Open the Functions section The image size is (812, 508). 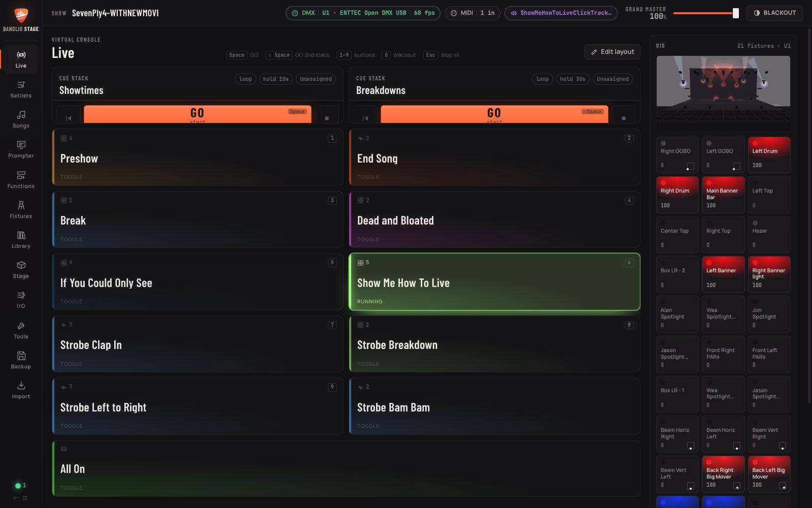tap(21, 180)
